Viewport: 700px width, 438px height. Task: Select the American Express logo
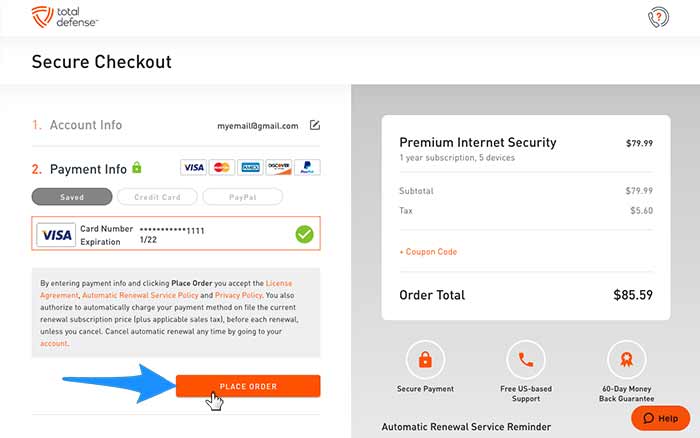(250, 167)
